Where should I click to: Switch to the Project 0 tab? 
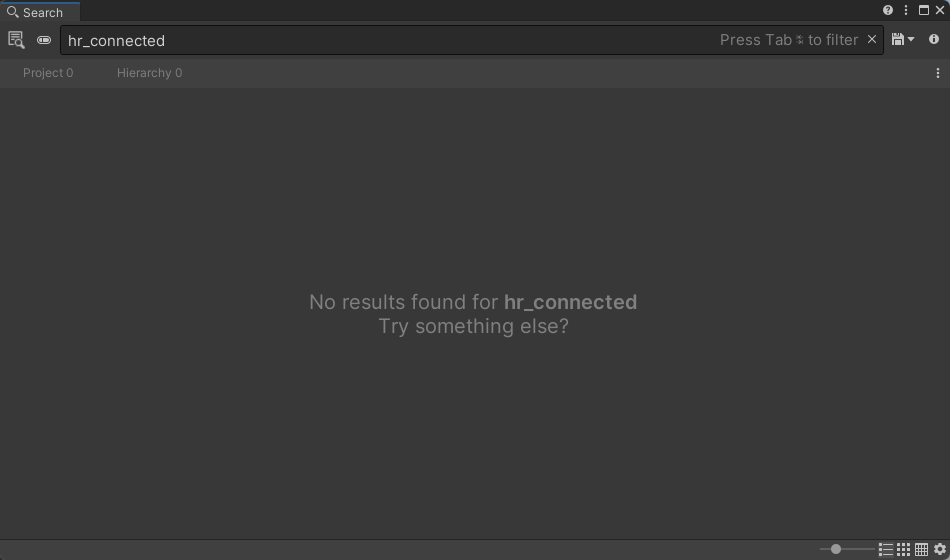click(48, 73)
